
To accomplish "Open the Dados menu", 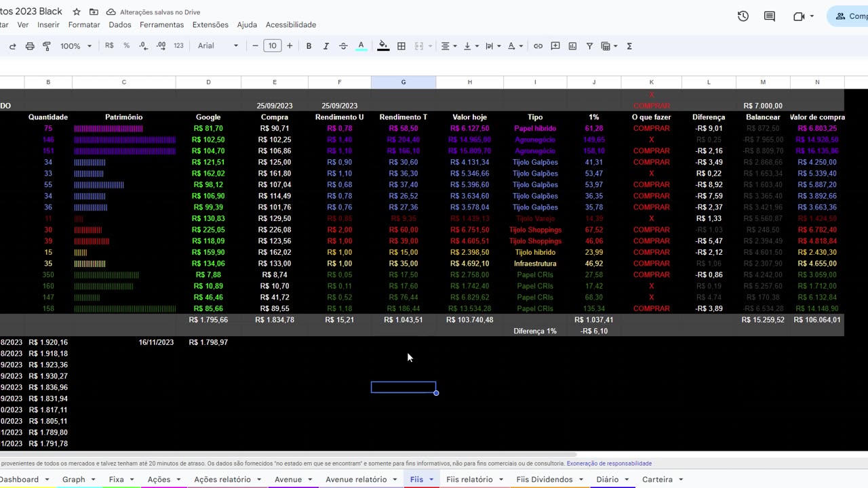I will click(120, 24).
